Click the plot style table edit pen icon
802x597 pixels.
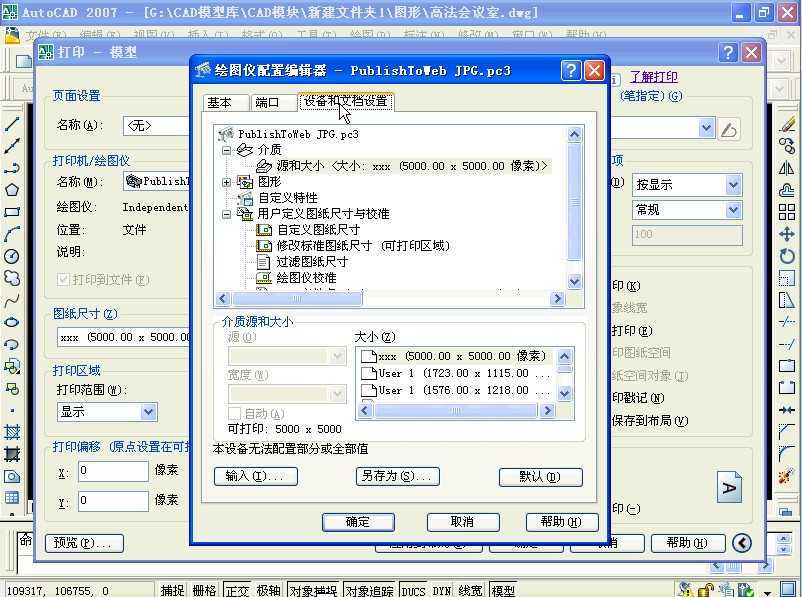tap(729, 129)
